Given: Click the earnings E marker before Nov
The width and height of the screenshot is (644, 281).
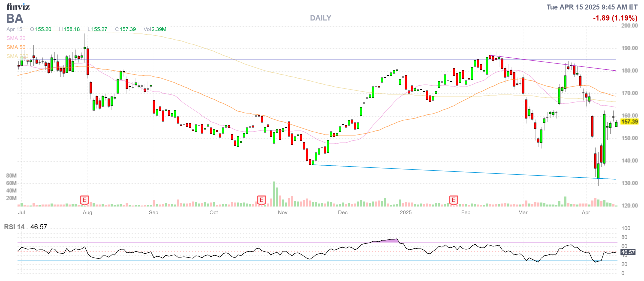Looking at the screenshot, I should point(261,200).
